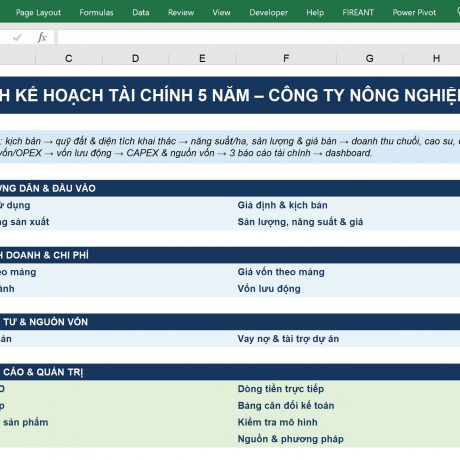
Task: Open the FIREANT add-in tab
Action: point(358,13)
